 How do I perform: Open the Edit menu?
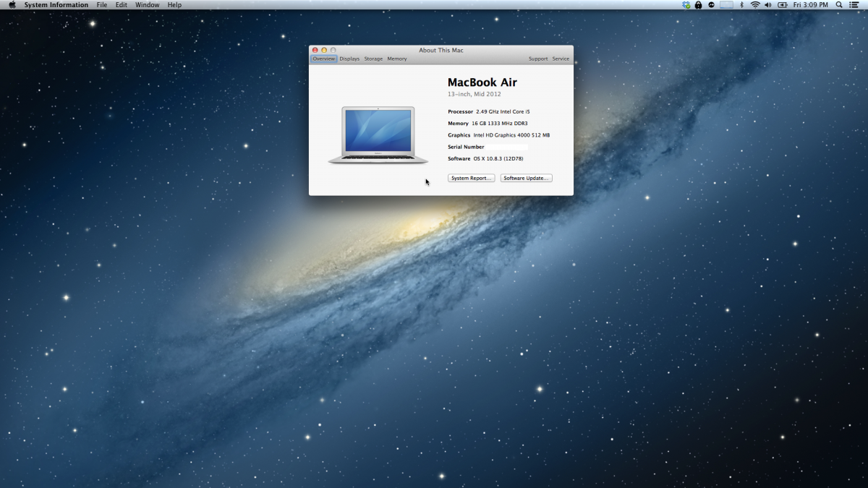[122, 5]
